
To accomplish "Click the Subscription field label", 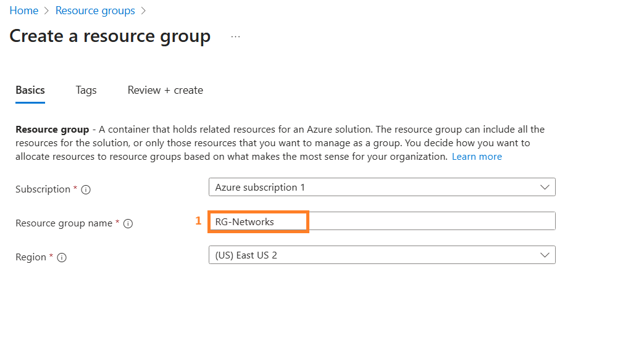I will click(x=43, y=189).
